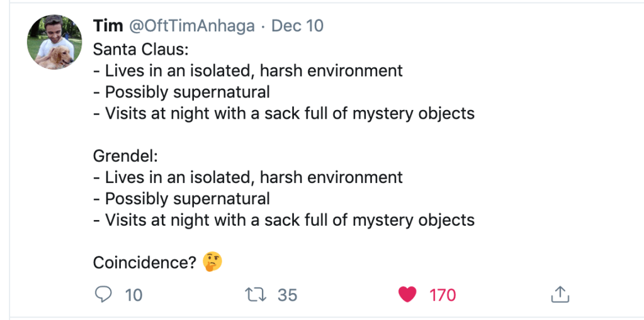Click "Visits at night" line under Grendel
The width and height of the screenshot is (644, 320).
point(283,220)
